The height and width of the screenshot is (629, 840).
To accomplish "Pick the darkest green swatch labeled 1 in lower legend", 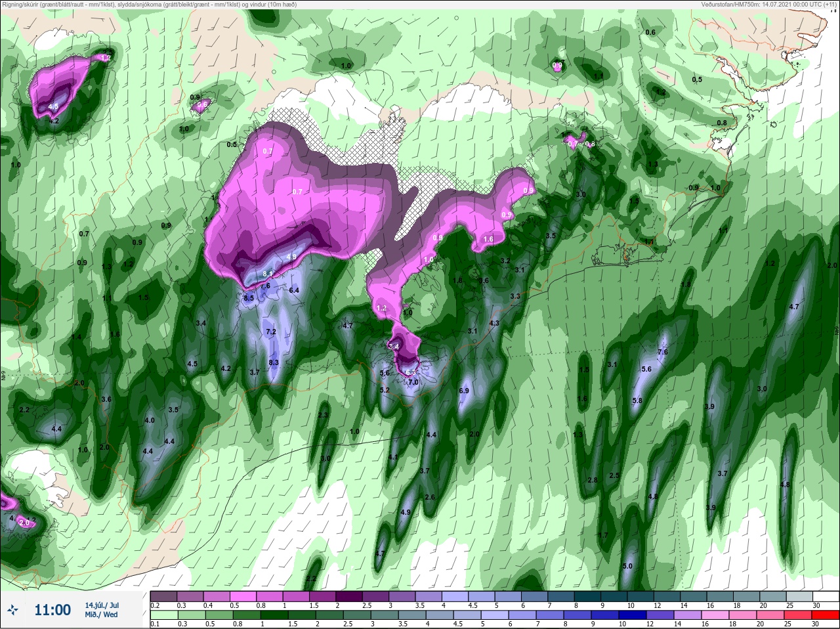I will click(x=273, y=616).
